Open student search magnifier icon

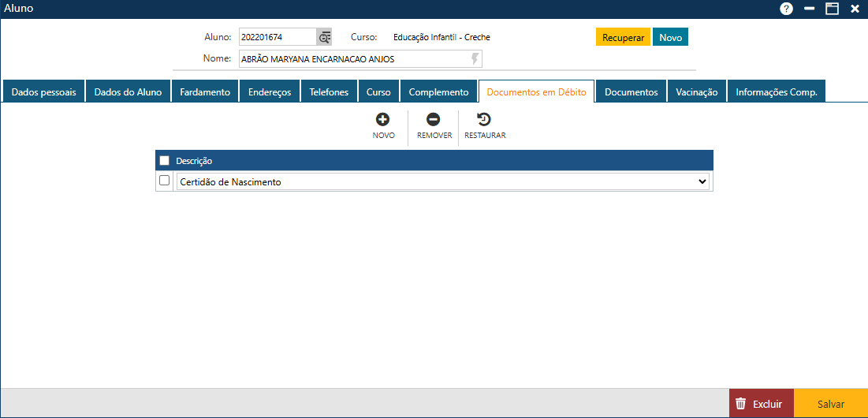pos(324,37)
